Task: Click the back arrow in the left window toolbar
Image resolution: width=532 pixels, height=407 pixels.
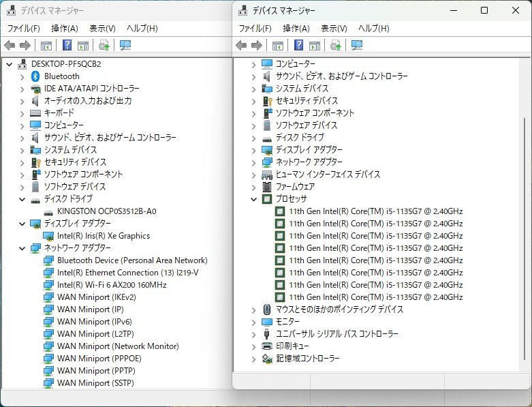Action: coord(10,46)
